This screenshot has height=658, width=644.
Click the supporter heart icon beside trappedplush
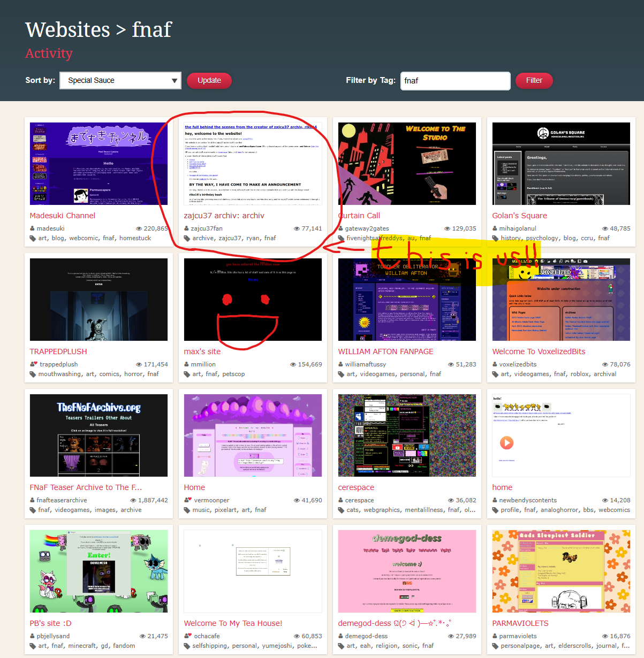point(33,364)
